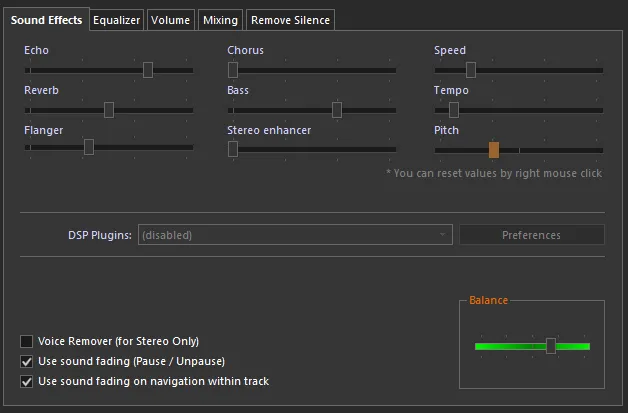Click the Reverb slider handle
Viewport: 628px width, 413px height.
(109, 110)
